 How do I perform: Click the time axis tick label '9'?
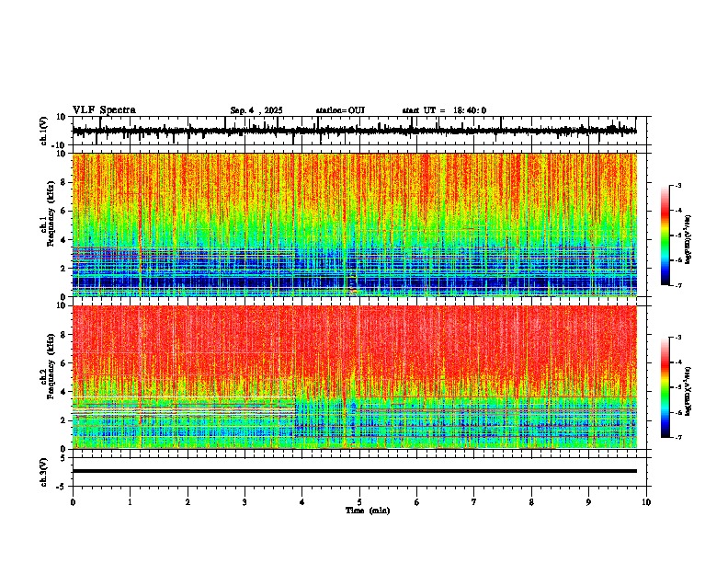tap(588, 502)
